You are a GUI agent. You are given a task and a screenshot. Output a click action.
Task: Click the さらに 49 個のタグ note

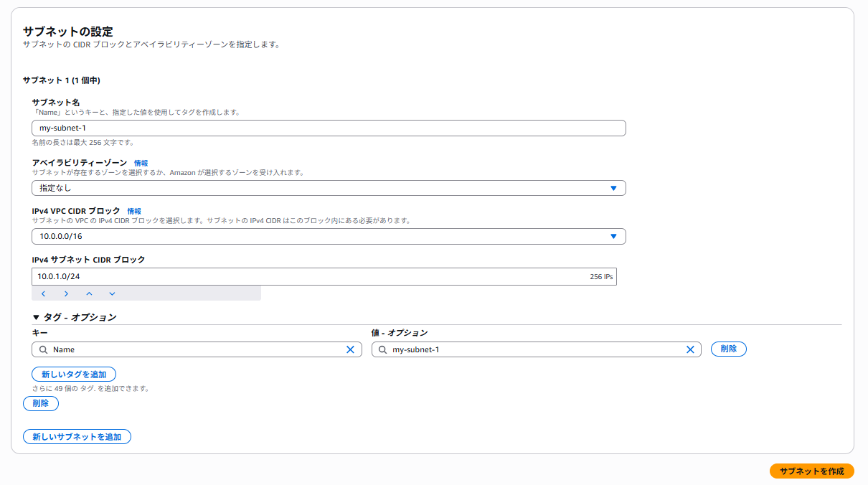[x=90, y=388]
